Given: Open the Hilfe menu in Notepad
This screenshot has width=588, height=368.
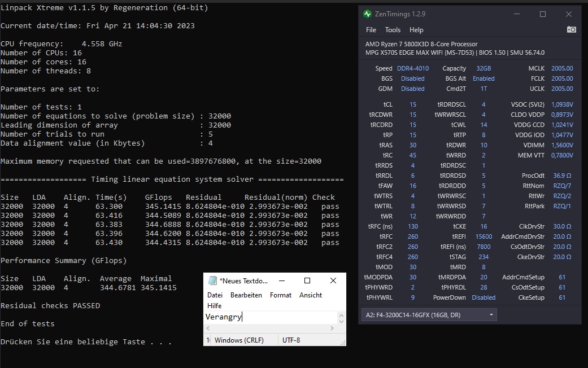Looking at the screenshot, I should click(x=215, y=306).
